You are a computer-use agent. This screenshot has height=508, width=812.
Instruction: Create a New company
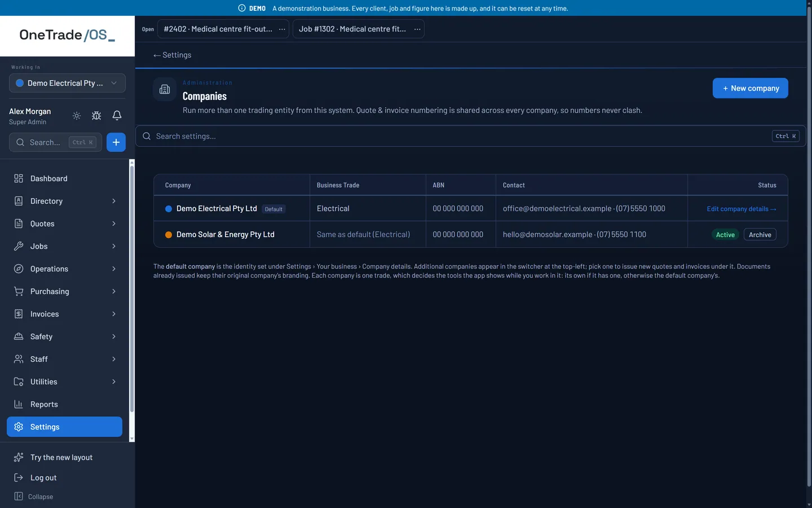click(x=751, y=88)
